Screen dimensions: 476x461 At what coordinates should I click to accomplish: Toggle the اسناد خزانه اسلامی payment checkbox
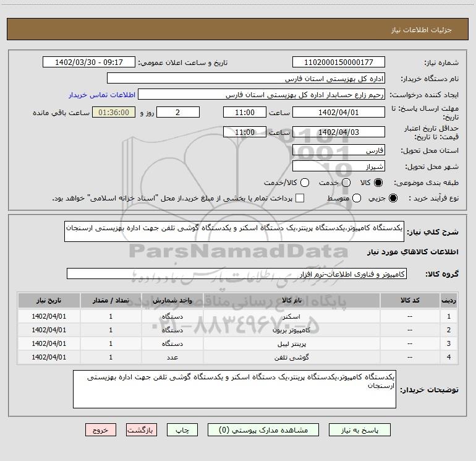click(x=300, y=198)
